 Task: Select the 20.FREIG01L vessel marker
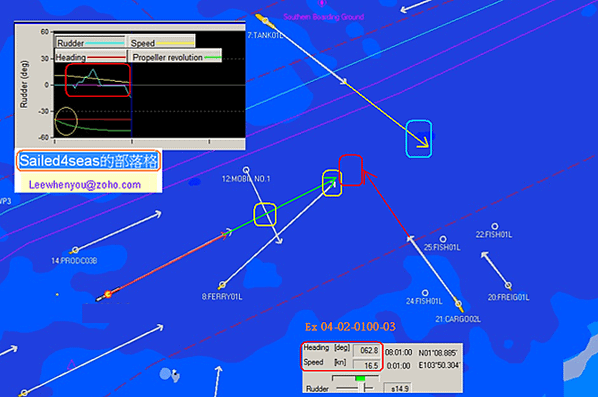[x=508, y=285]
